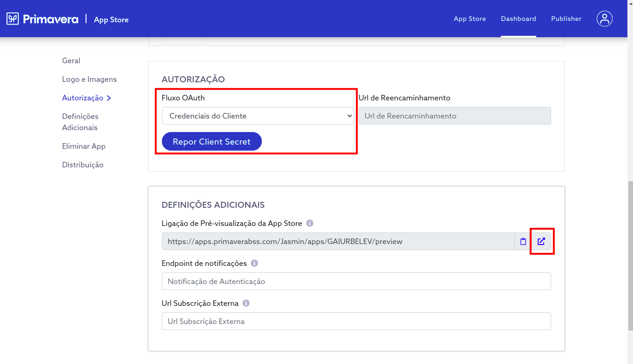Click the info icon near Url Subscrição Externa
This screenshot has width=633, height=364.
[x=246, y=303]
